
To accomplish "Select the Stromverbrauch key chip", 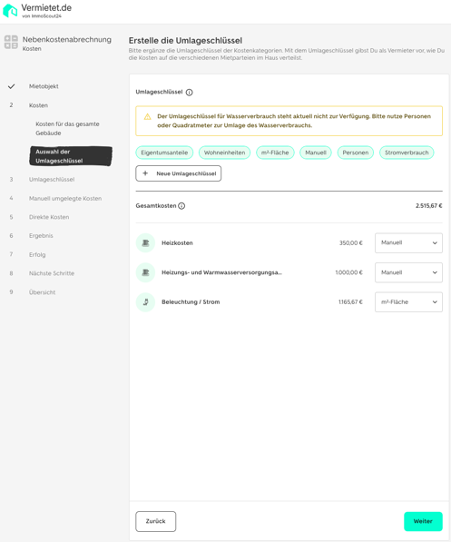I will coord(406,153).
